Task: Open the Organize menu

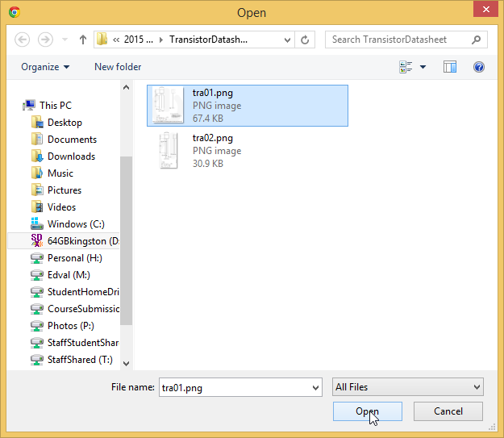Action: [45, 67]
